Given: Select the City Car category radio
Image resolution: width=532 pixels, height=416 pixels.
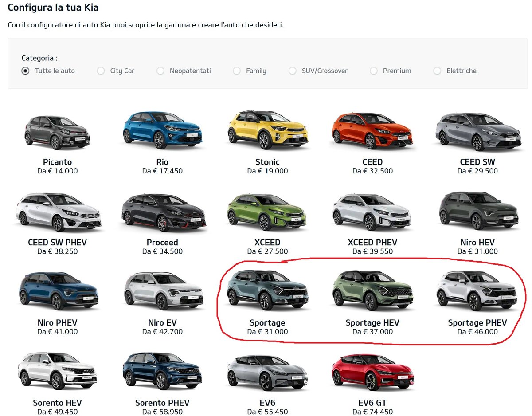Looking at the screenshot, I should pyautogui.click(x=101, y=71).
